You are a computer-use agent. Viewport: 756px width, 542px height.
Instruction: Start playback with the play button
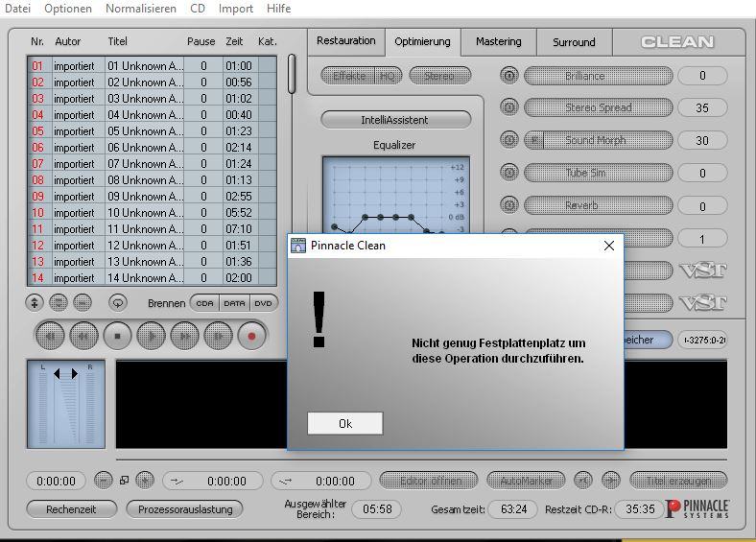click(151, 336)
